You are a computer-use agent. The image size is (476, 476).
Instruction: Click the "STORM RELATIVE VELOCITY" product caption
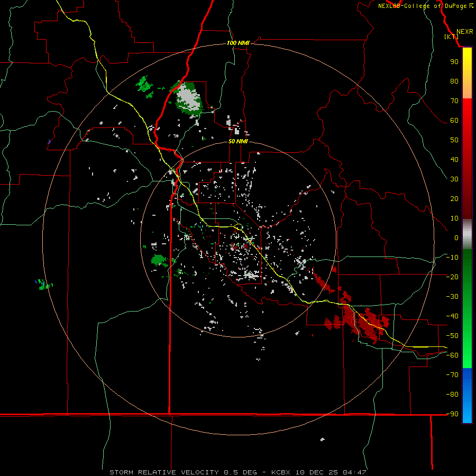pos(164,472)
